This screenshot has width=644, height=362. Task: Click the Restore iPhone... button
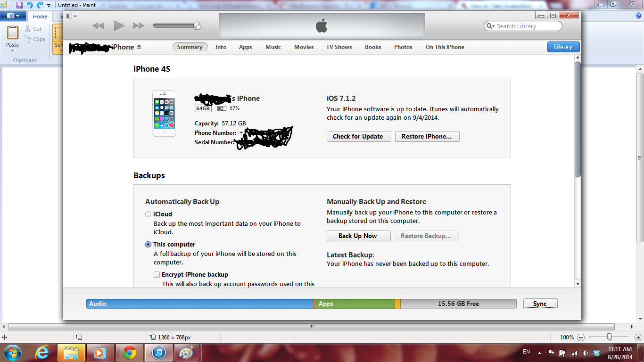click(427, 136)
